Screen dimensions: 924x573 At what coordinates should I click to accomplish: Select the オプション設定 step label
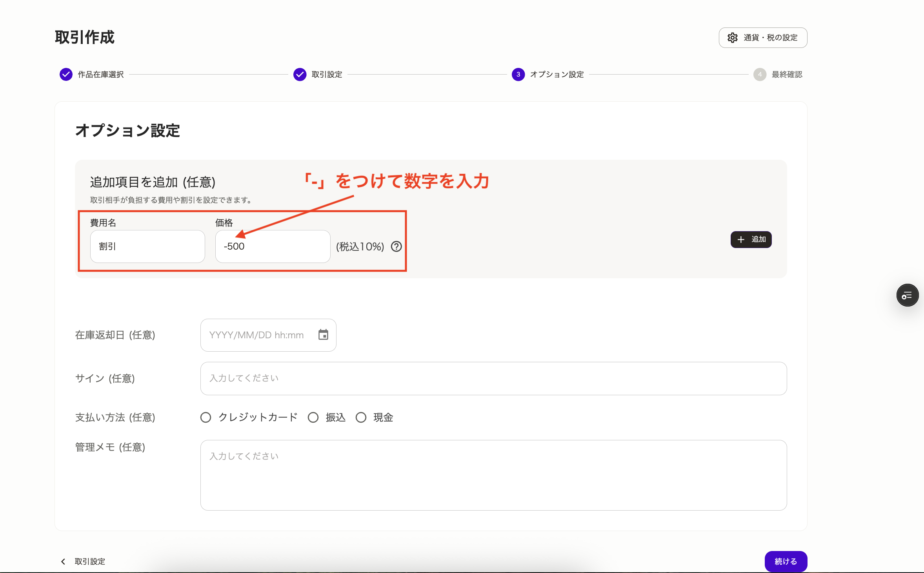[557, 75]
